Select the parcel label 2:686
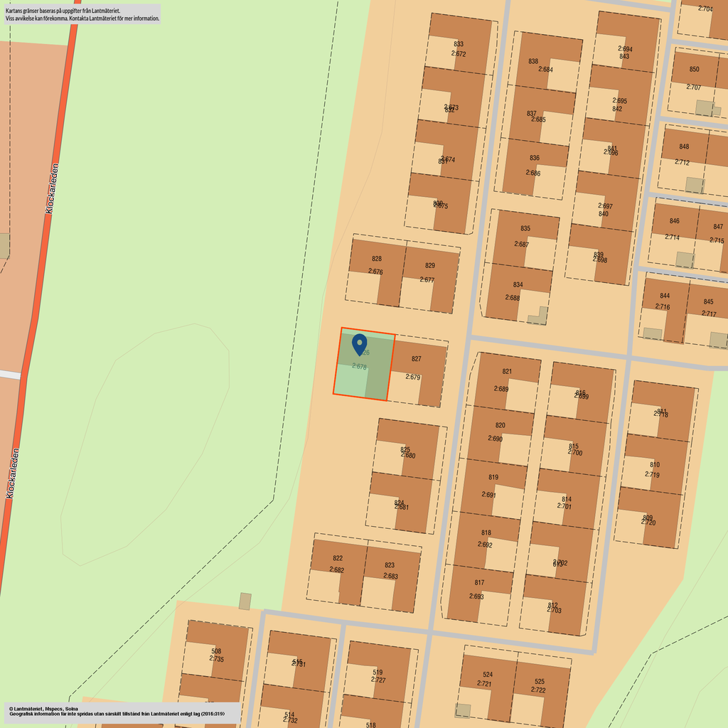728x728 pixels. tap(533, 173)
